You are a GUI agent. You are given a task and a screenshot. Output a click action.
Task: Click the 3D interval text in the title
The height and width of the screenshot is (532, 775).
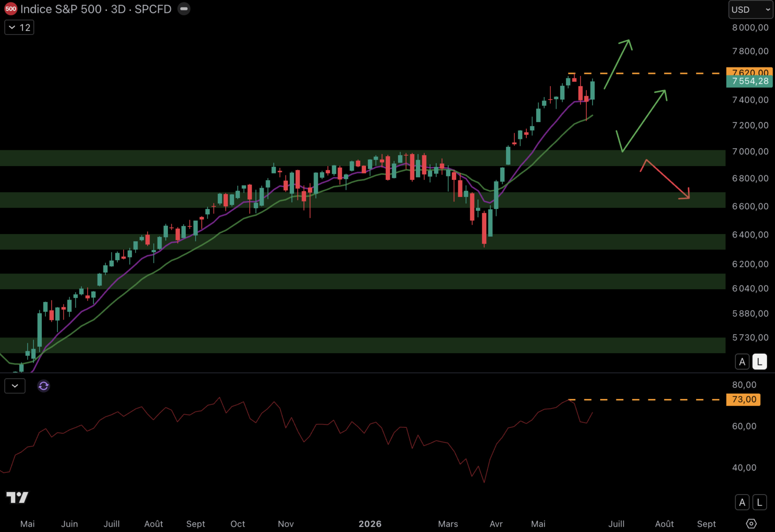[x=118, y=9]
